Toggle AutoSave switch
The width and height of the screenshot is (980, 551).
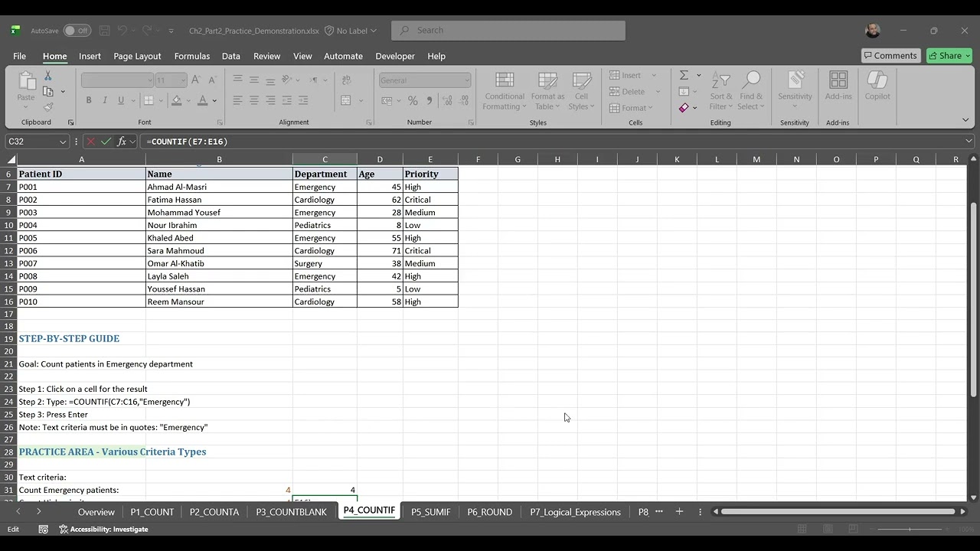77,31
